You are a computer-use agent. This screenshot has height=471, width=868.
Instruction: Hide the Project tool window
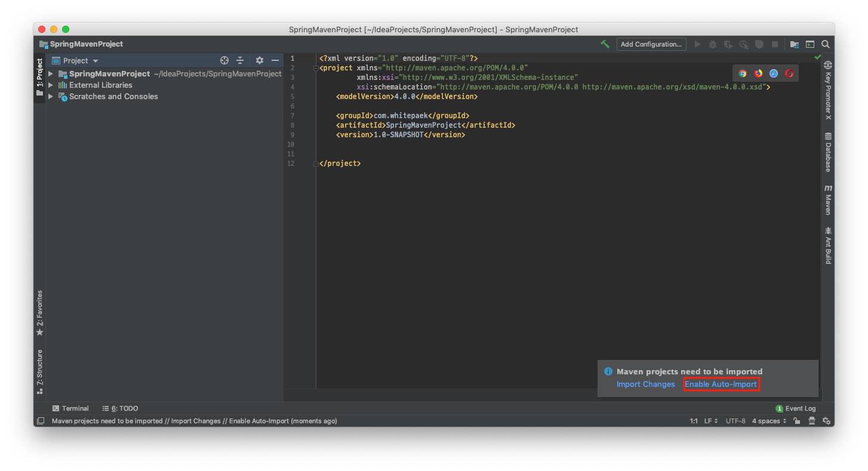coord(275,60)
